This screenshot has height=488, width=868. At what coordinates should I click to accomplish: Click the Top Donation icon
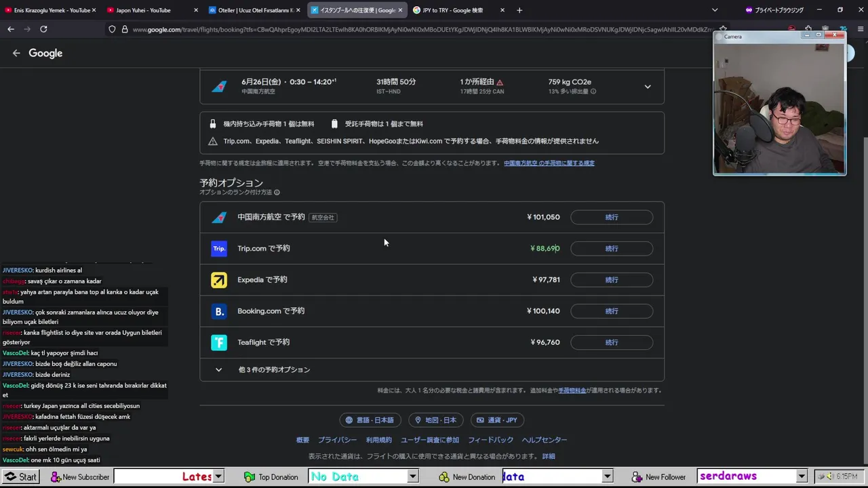point(250,477)
